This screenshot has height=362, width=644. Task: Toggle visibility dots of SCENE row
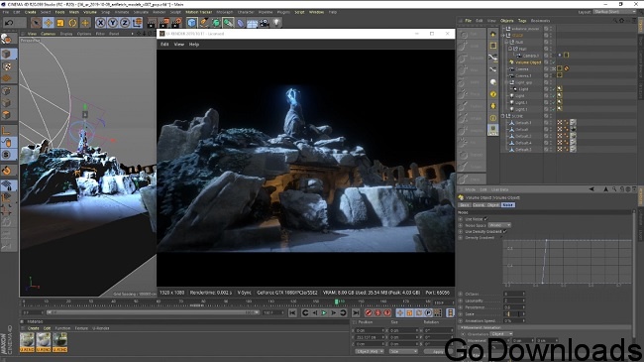[551, 116]
